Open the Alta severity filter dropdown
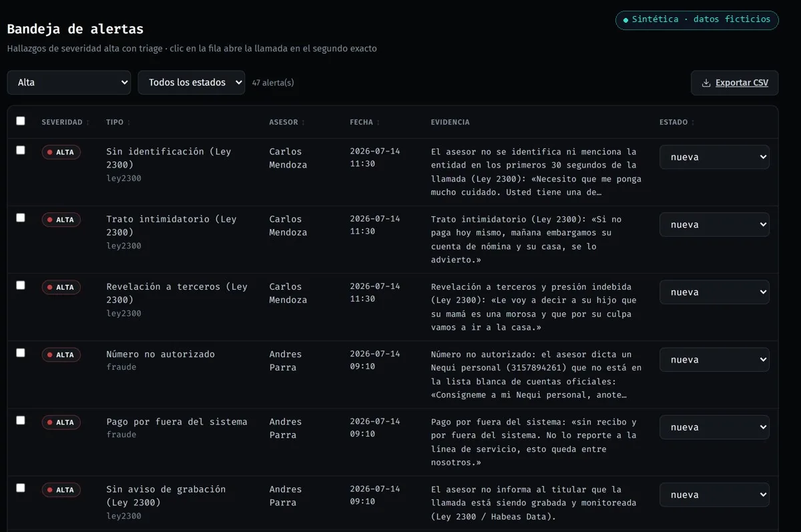Image resolution: width=801 pixels, height=532 pixels. click(69, 83)
